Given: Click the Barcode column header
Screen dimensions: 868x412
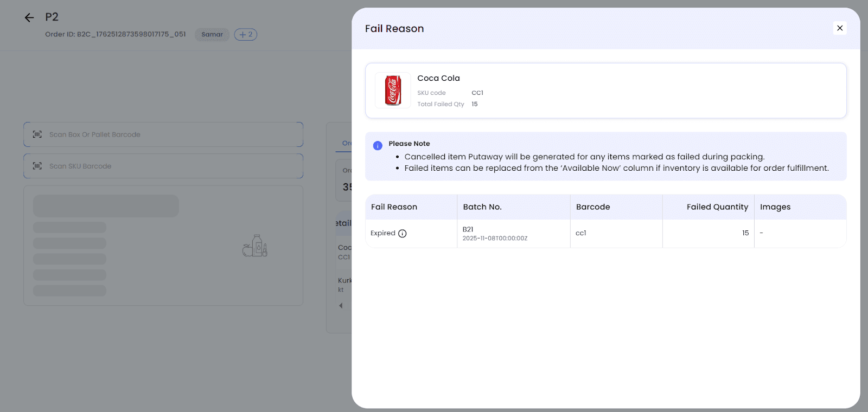Looking at the screenshot, I should (x=593, y=207).
